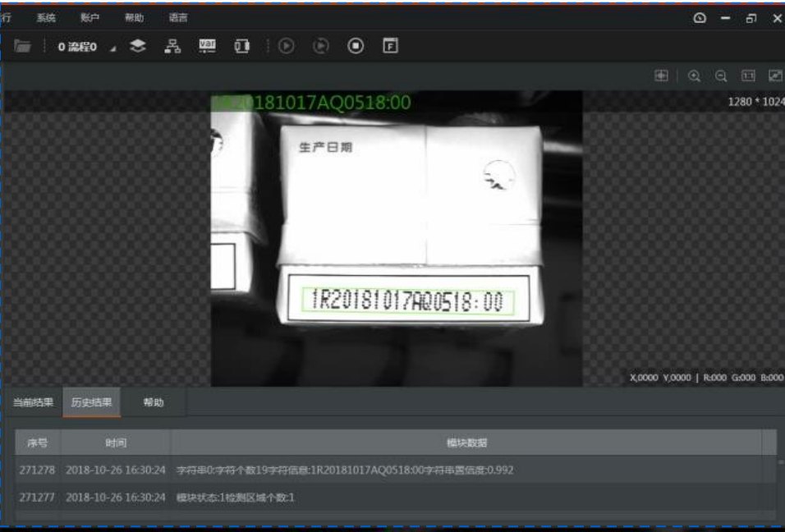Click the panel layout icon beside var
This screenshot has width=785, height=532.
tap(241, 46)
